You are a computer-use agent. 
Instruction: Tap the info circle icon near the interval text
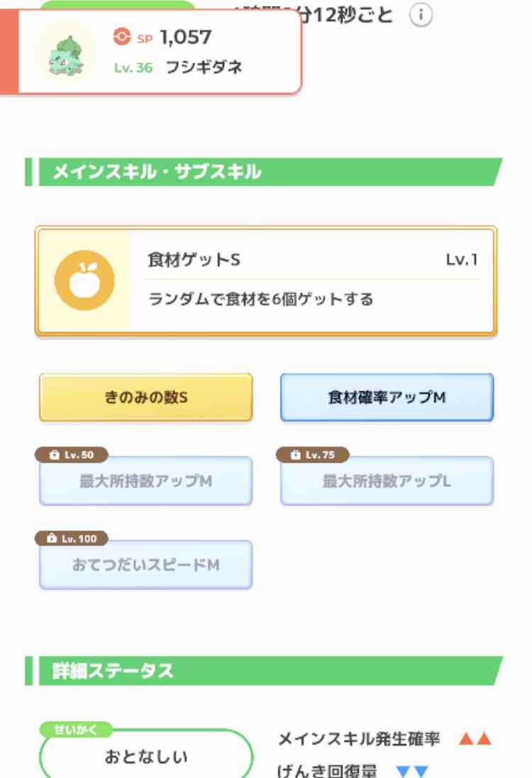421,16
